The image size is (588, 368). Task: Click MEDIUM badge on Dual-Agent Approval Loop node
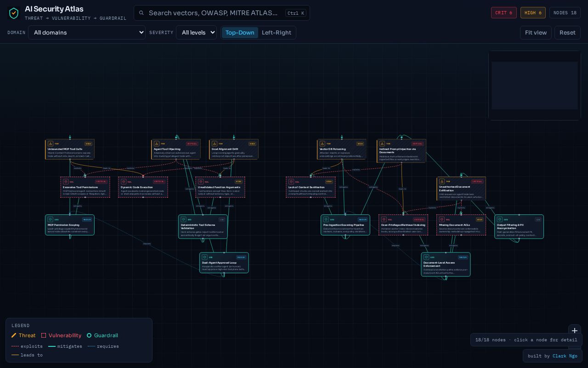click(241, 257)
